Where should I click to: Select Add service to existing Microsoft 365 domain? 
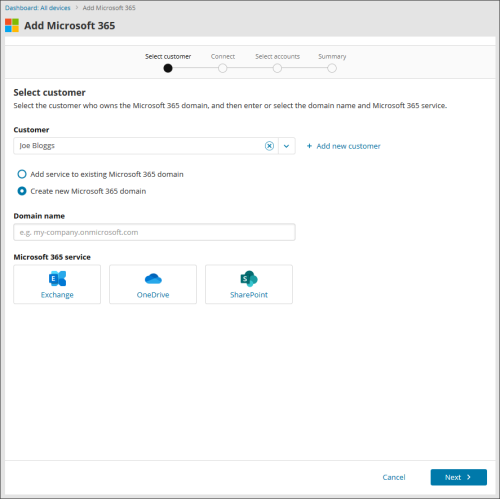pyautogui.click(x=22, y=174)
